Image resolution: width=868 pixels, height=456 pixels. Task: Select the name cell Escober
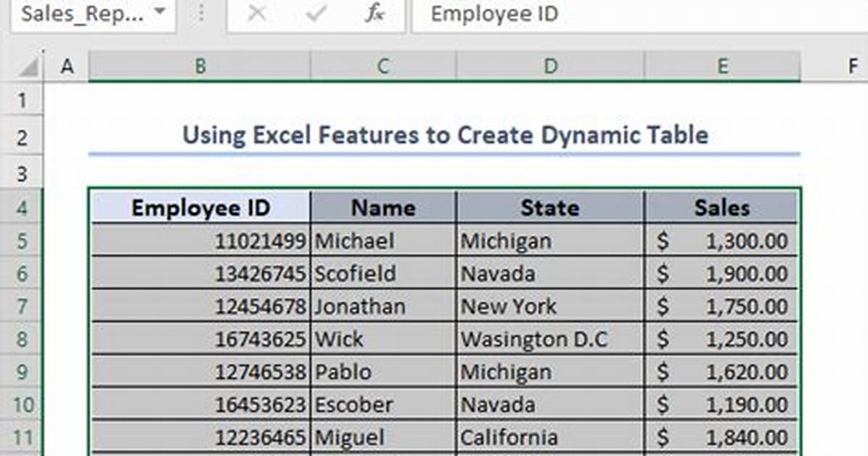383,404
